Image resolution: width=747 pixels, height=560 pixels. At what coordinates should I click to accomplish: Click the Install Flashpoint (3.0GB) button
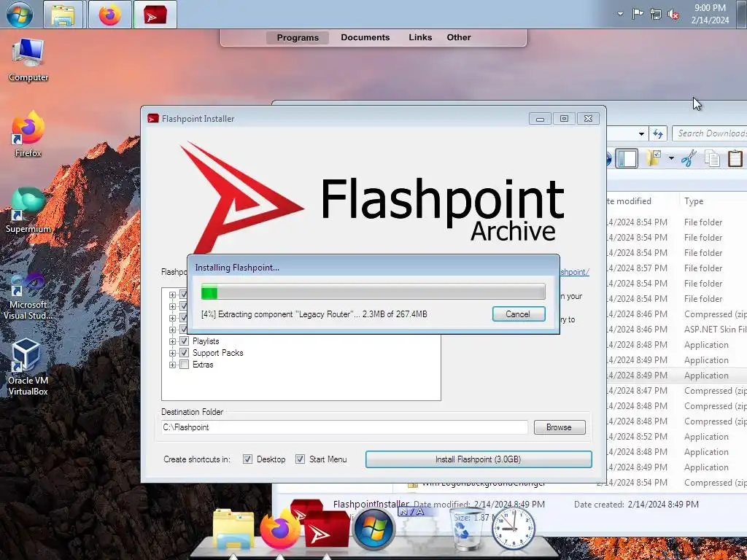479,459
